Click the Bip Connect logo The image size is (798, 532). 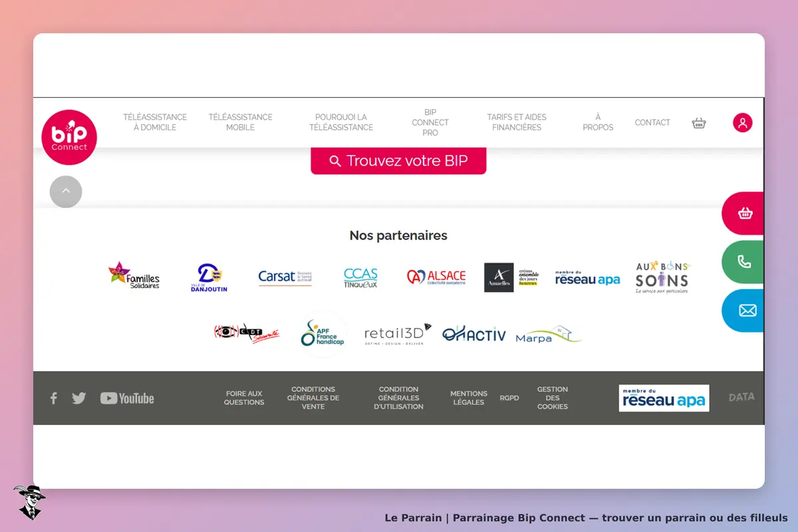[69, 137]
